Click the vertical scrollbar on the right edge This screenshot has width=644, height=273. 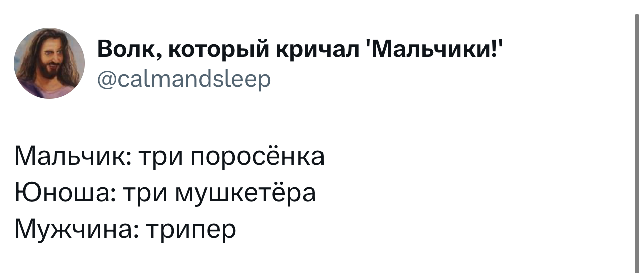[x=638, y=136]
